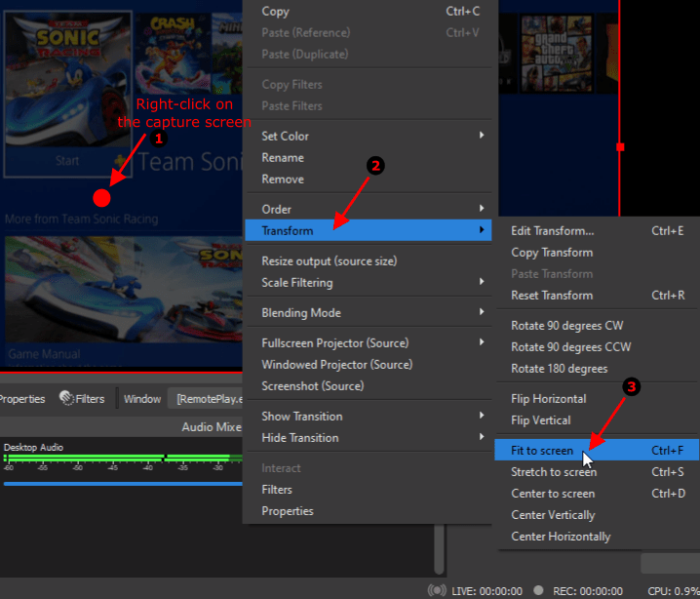The width and height of the screenshot is (700, 599).
Task: Click the Game Manual text in preview
Action: click(44, 354)
